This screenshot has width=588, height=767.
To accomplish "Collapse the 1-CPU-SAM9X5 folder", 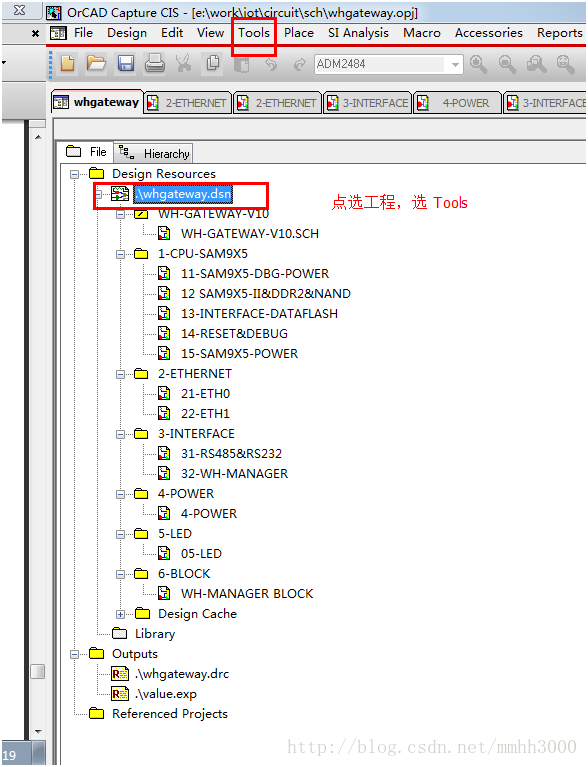I will (120, 254).
